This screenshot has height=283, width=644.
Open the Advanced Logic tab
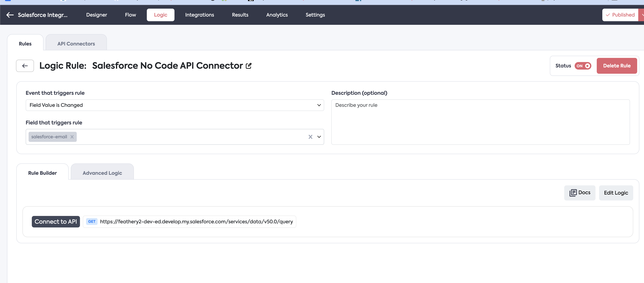click(102, 173)
